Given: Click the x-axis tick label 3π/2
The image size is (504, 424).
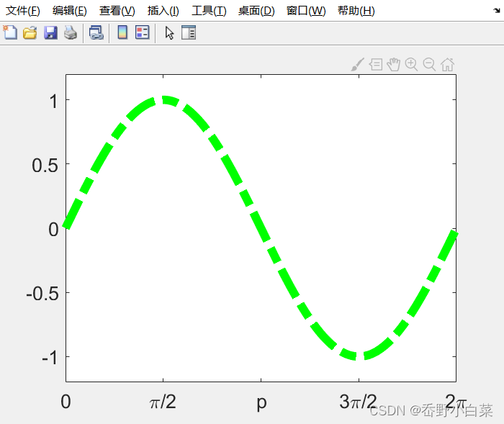Looking at the screenshot, I should pos(358,402).
